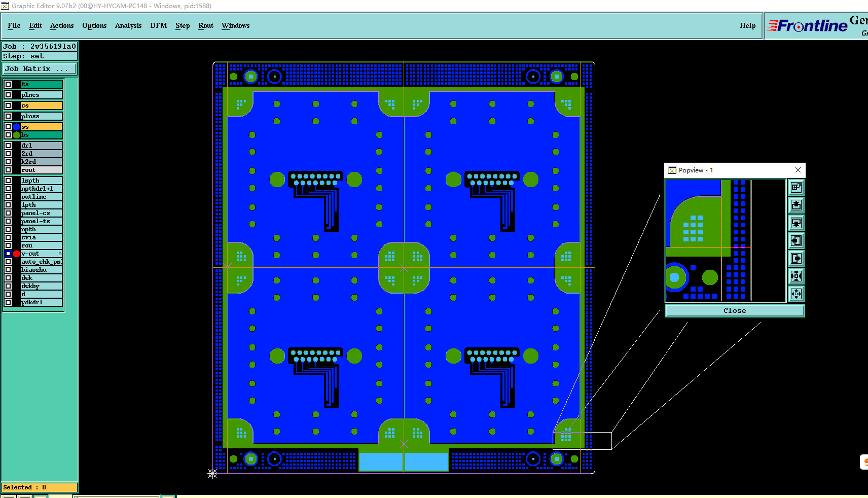Image resolution: width=868 pixels, height=498 pixels.
Task: Click the Popview window title icon
Action: click(672, 170)
